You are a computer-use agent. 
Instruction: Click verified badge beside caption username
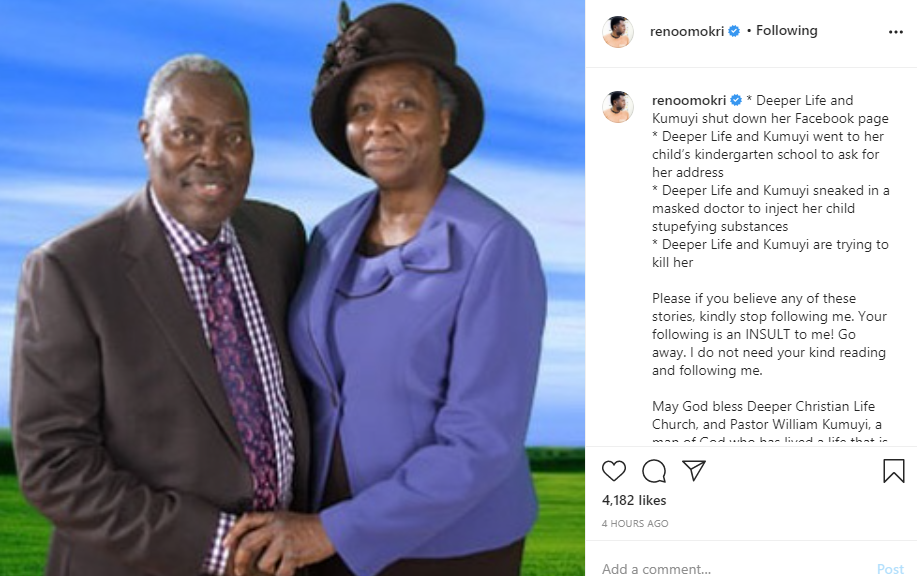[x=736, y=101]
